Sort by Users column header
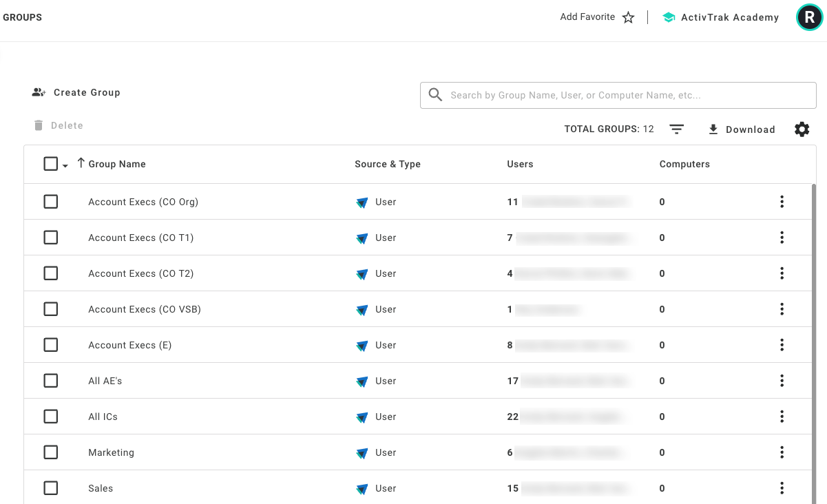Screen dimensions: 827x504 pyautogui.click(x=520, y=164)
